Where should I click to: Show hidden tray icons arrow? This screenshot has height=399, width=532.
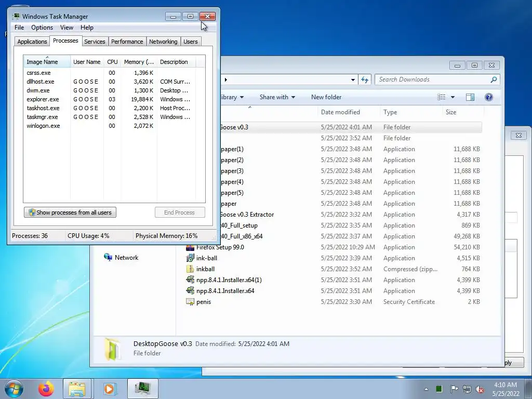click(426, 389)
